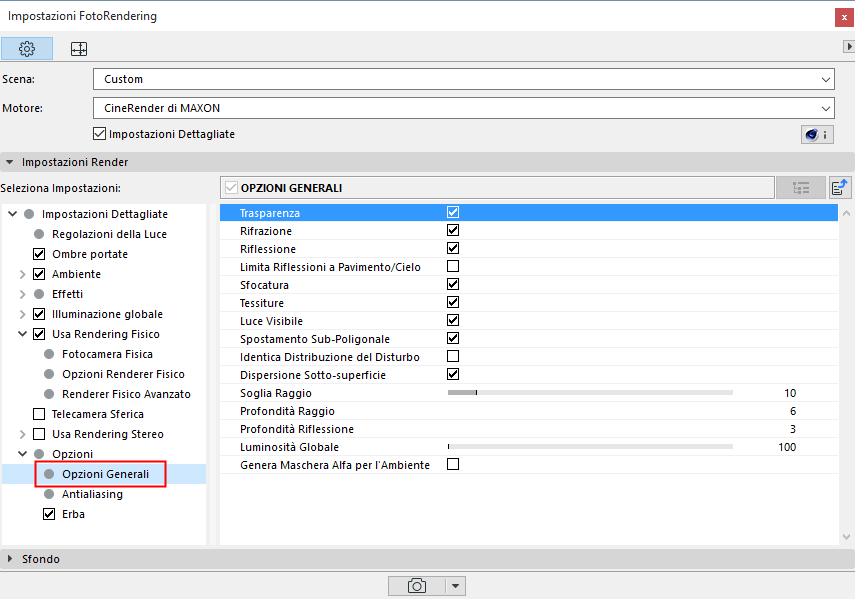Select Regolazioni della Luce item
The image size is (855, 599).
[109, 234]
